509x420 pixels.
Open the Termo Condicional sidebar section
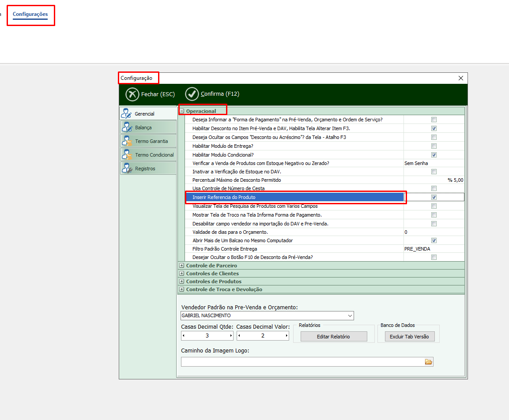(x=148, y=155)
